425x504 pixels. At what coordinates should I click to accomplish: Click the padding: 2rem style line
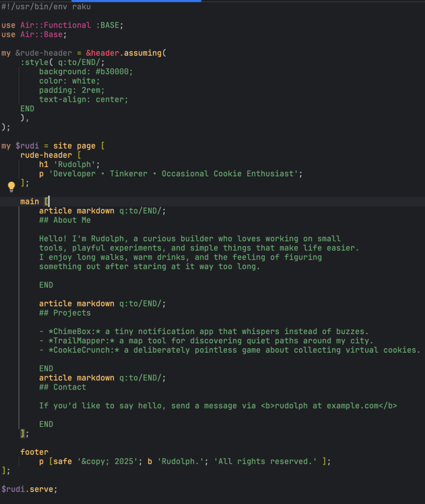[x=71, y=90]
